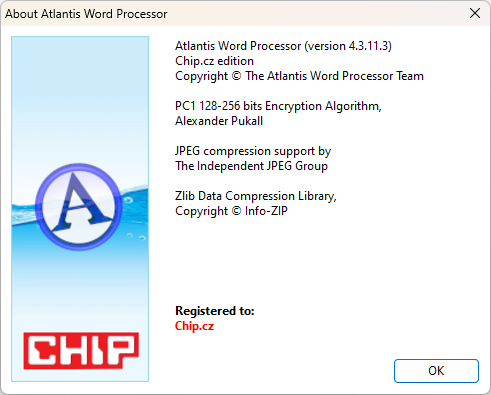The height and width of the screenshot is (395, 491).
Task: Click the Registered to label
Action: (215, 311)
